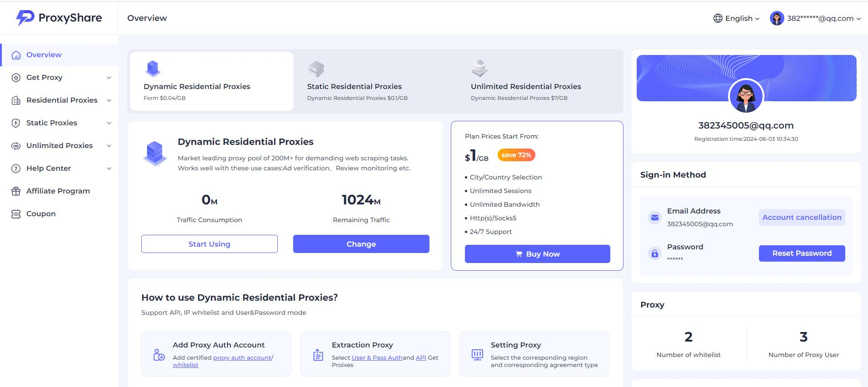
Task: Click the ProxyShare logo icon
Action: (x=25, y=18)
